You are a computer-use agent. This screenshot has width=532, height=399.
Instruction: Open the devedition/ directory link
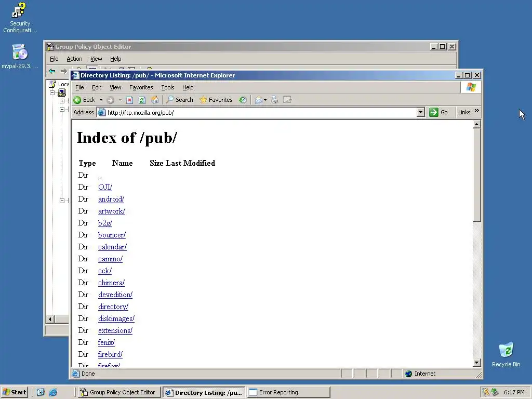[115, 295]
